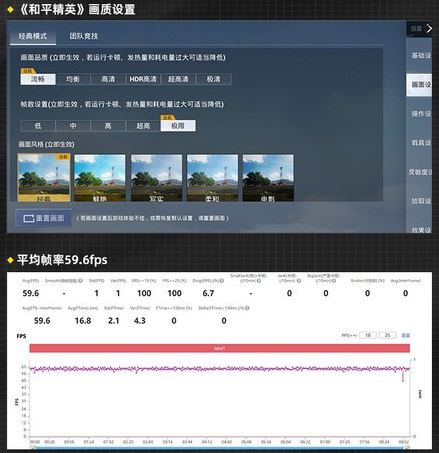The width and height of the screenshot is (439, 453).
Task: Click the reset icon in 重置画面 button
Action: 29,218
